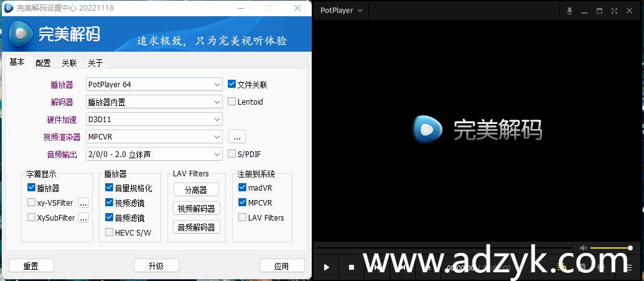Image resolution: width=644 pixels, height=281 pixels.
Task: Open the 硬件加速 dropdown showing D3D11
Action: (154, 119)
